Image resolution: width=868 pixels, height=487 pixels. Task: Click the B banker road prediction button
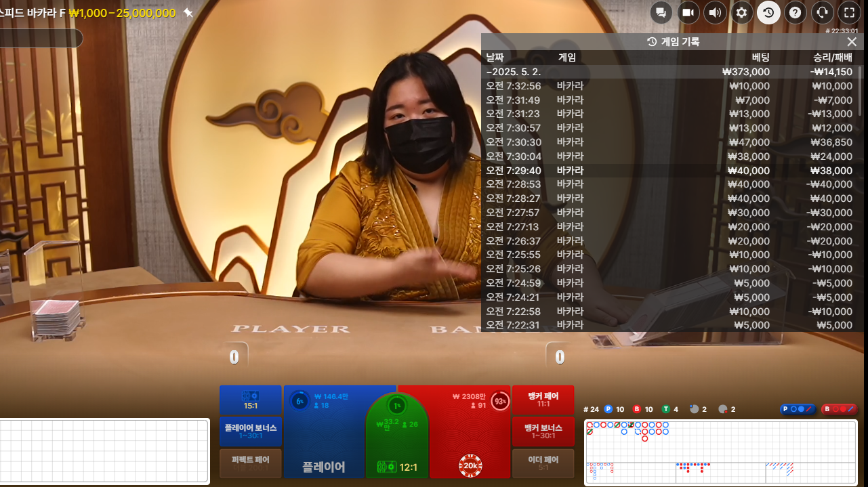[839, 409]
